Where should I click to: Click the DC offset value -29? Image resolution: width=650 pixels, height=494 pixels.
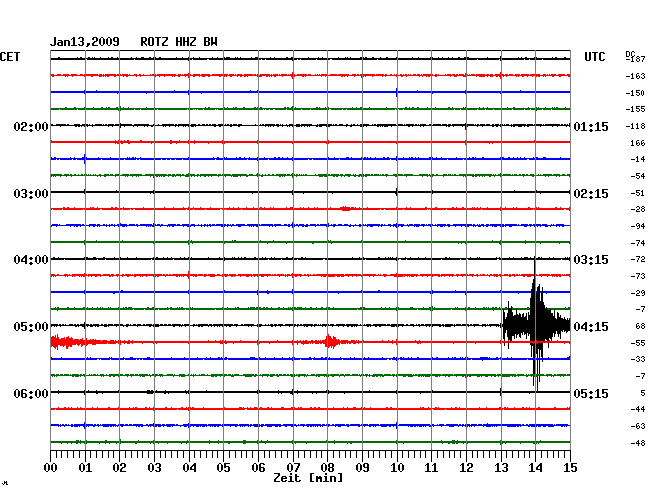638,293
